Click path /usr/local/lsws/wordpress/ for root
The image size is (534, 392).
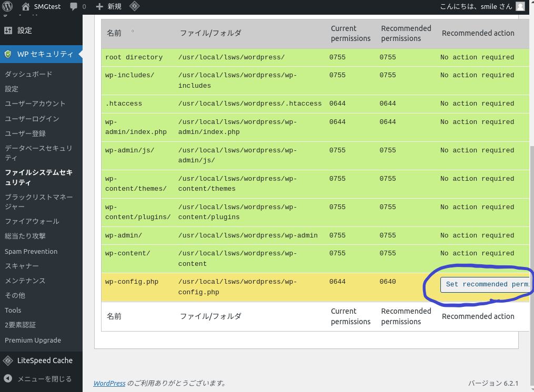pyautogui.click(x=231, y=57)
